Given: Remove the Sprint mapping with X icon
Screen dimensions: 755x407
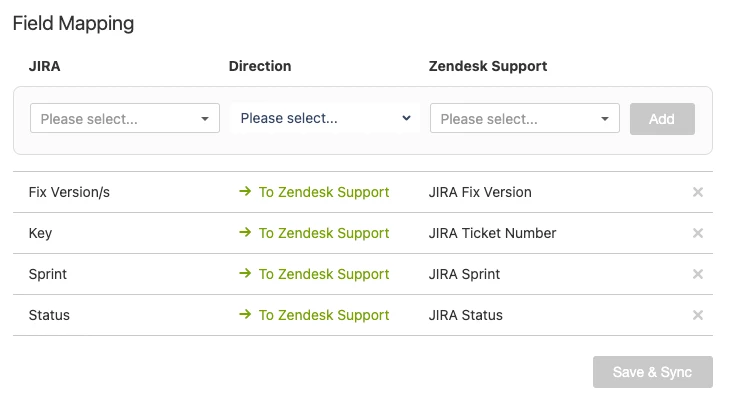Looking at the screenshot, I should (698, 274).
